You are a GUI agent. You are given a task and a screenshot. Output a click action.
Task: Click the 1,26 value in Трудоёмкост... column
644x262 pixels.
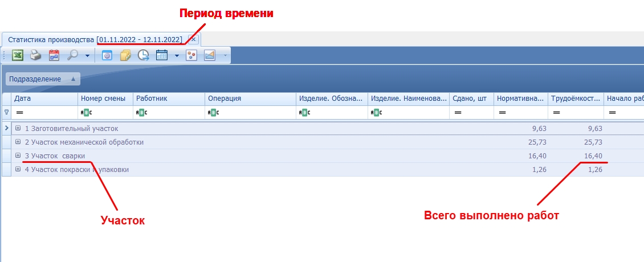coord(595,170)
